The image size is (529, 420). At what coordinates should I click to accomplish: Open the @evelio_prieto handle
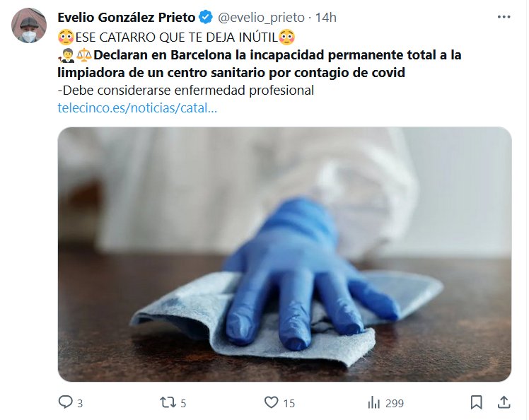tap(261, 18)
